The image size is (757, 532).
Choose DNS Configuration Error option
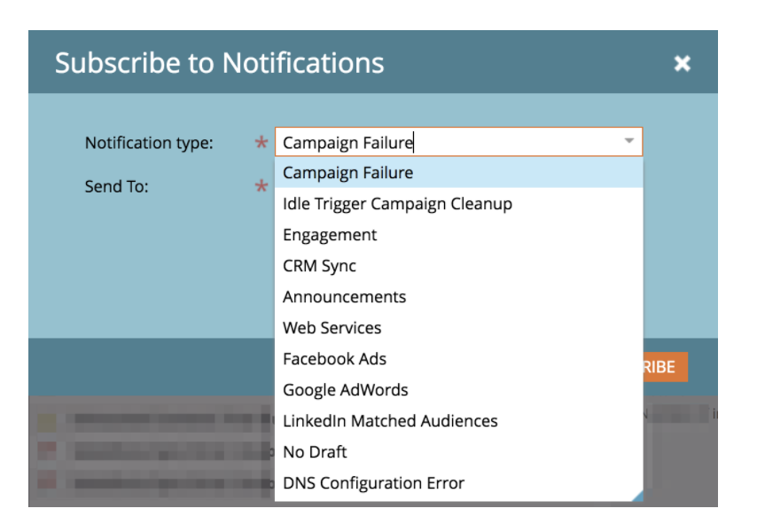(373, 483)
